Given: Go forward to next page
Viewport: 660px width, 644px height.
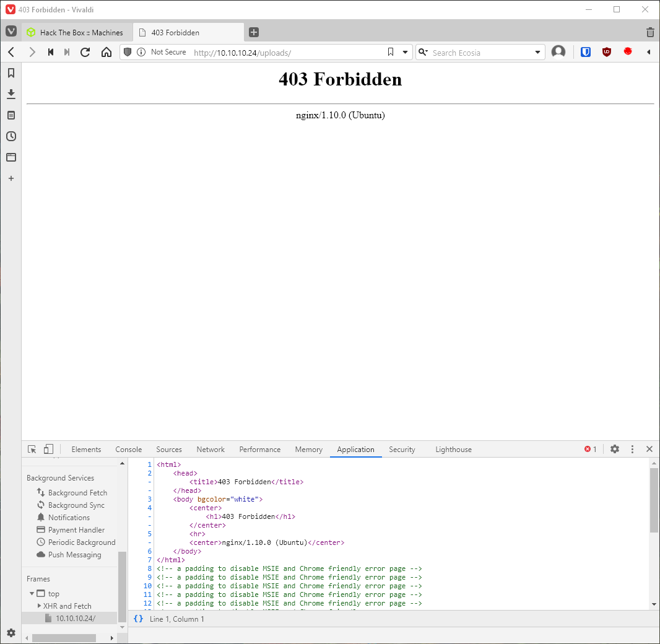Looking at the screenshot, I should coord(32,52).
